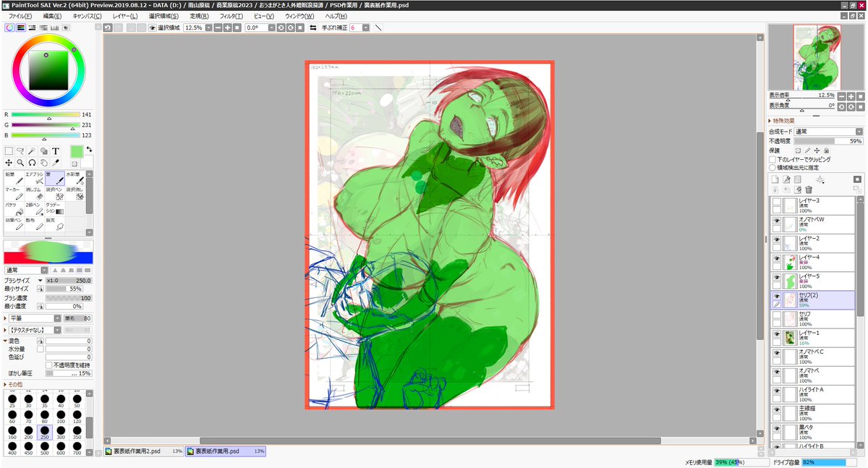
Task: Adjust the R red channel slider
Action: tap(46, 114)
